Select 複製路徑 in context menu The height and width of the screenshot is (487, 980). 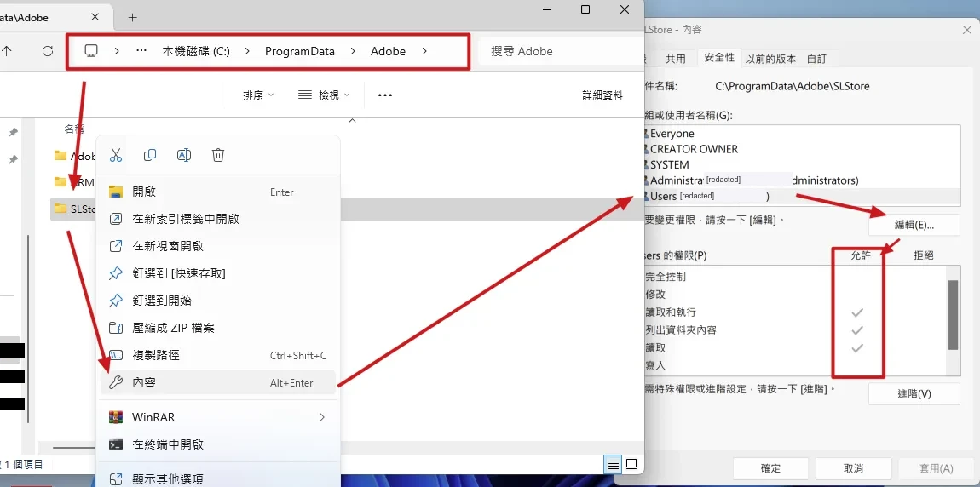tap(218, 355)
